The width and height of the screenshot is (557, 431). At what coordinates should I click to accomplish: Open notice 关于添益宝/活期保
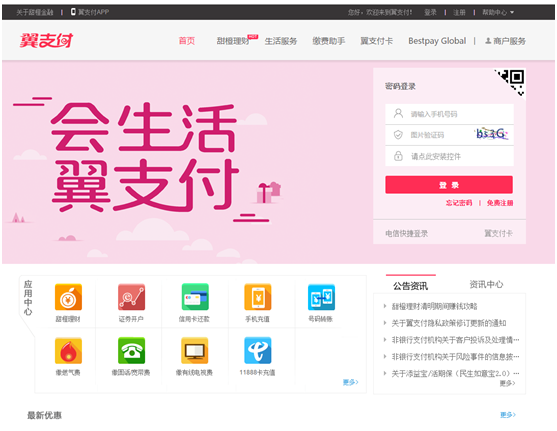click(x=455, y=373)
